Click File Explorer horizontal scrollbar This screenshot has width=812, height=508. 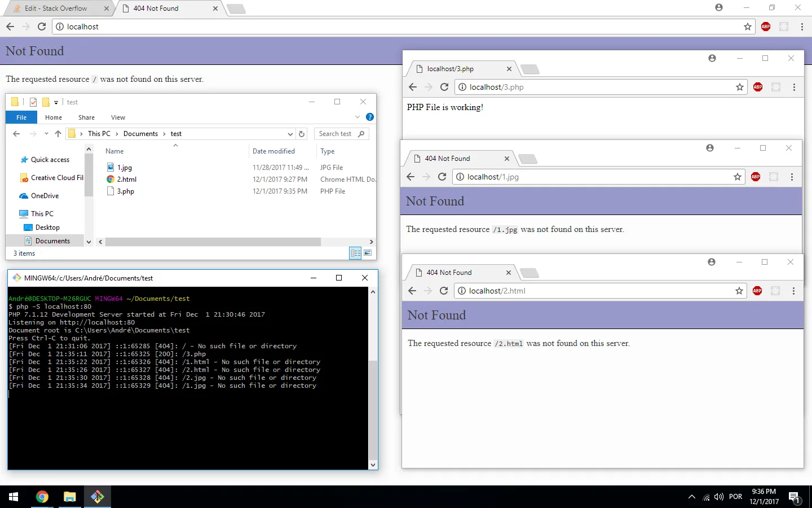pyautogui.click(x=213, y=242)
